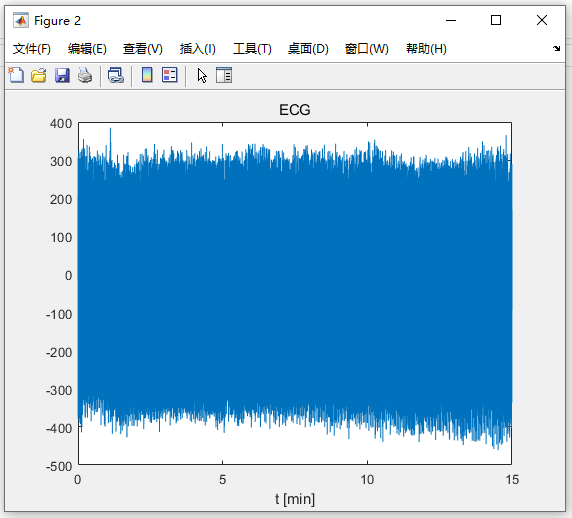This screenshot has width=572, height=518.
Task: Save the figure with the floppy disk icon
Action: pyautogui.click(x=62, y=76)
